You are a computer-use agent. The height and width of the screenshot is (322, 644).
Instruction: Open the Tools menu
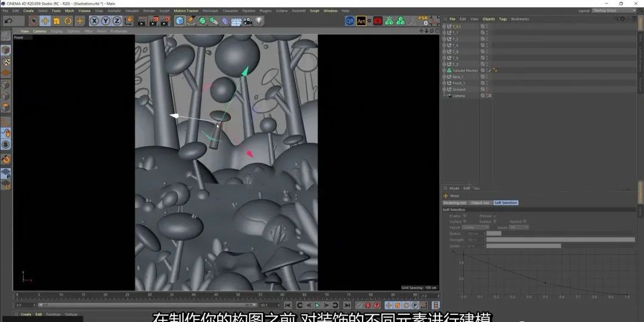[56, 11]
